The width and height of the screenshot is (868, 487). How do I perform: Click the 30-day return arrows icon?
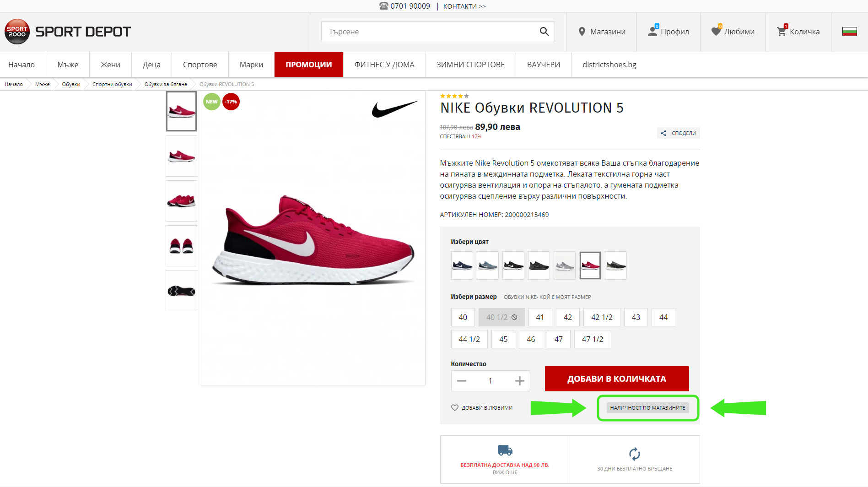pos(635,454)
